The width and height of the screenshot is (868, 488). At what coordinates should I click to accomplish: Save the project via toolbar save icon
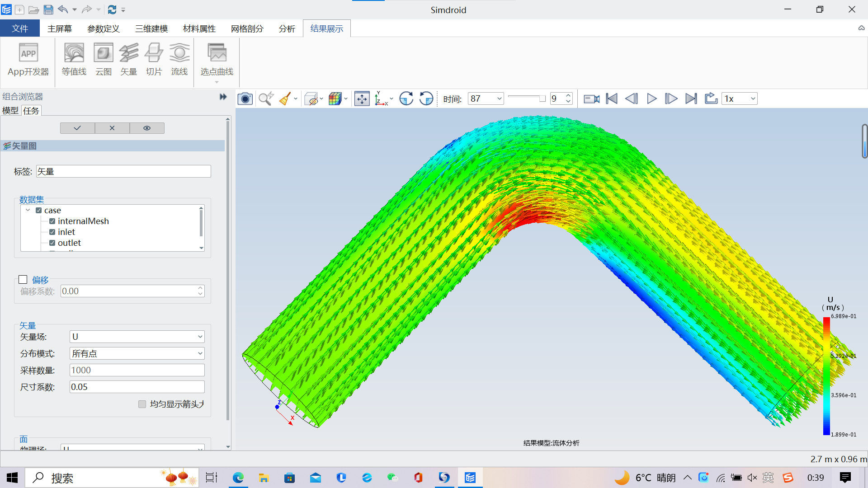(48, 9)
